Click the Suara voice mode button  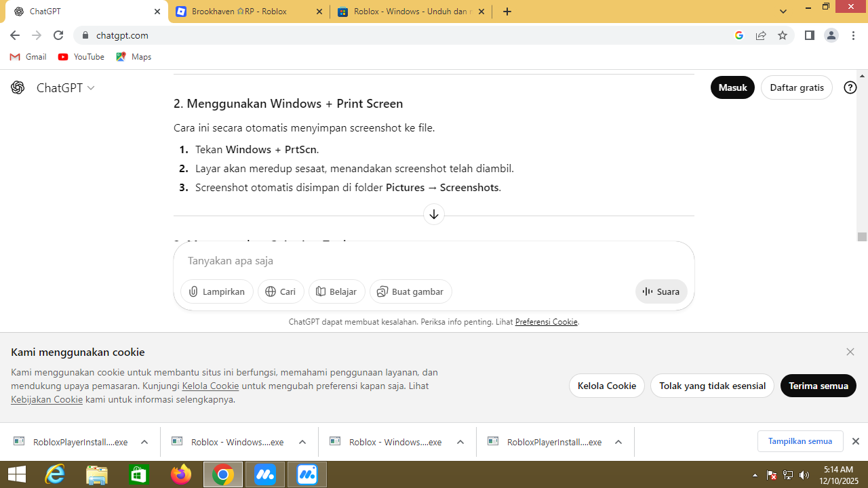click(x=661, y=291)
